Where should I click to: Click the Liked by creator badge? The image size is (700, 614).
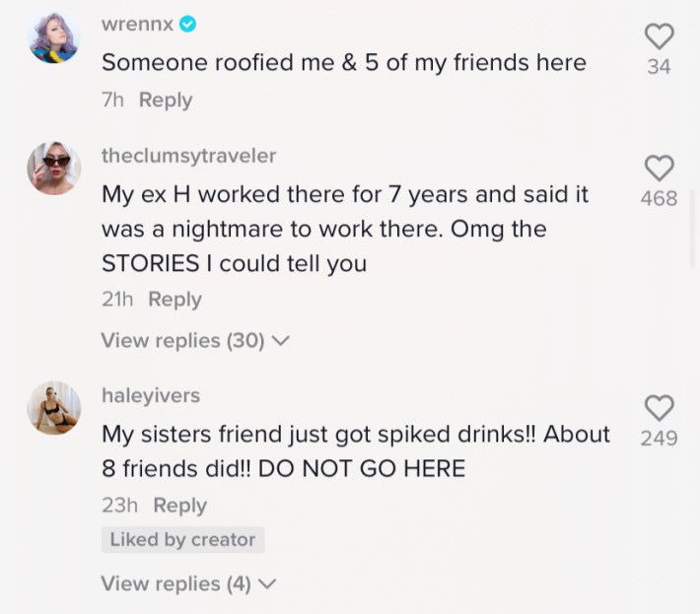182,539
